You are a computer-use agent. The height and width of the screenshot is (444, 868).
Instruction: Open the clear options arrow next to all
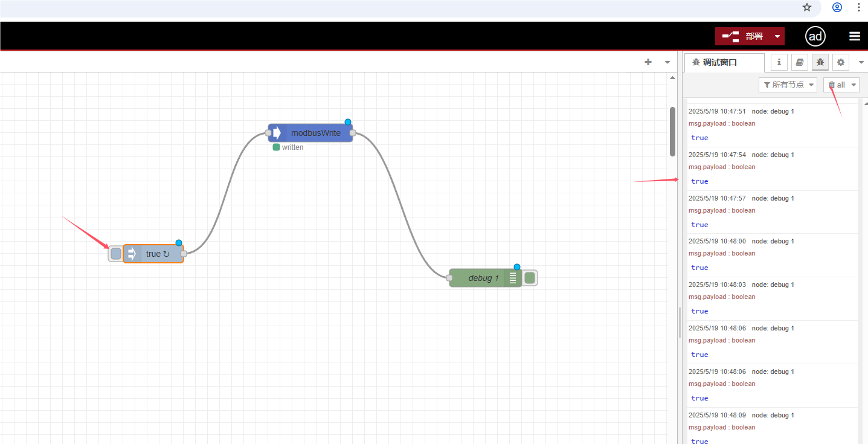[854, 85]
